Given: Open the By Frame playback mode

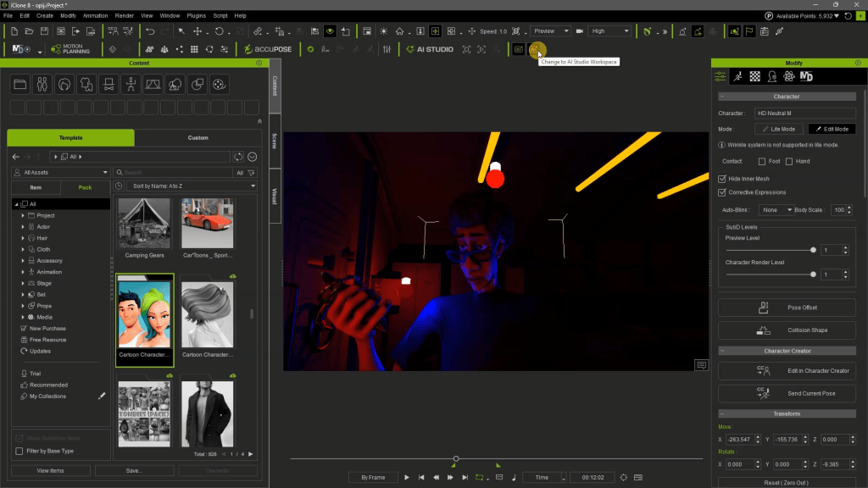Looking at the screenshot, I should tap(373, 478).
